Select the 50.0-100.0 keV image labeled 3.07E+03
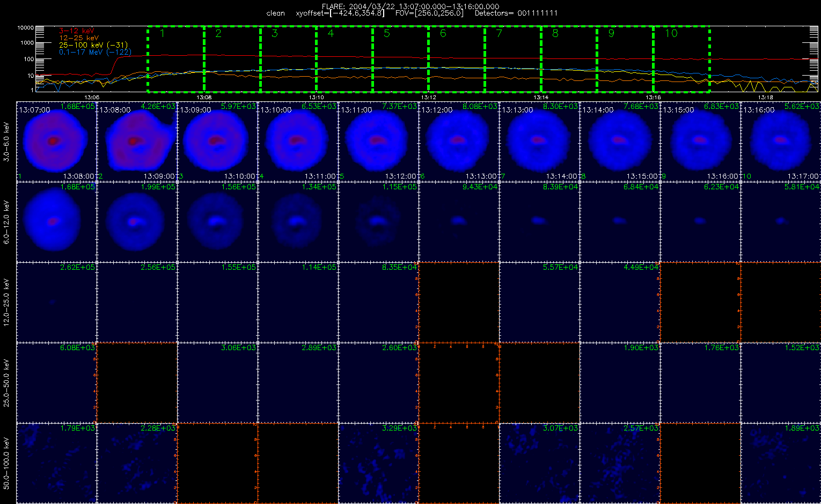 coord(540,463)
